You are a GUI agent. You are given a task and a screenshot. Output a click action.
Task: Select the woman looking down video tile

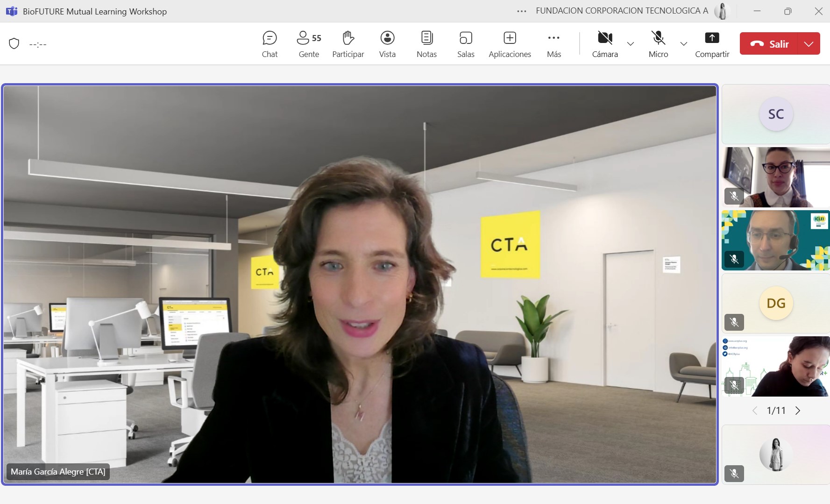click(x=776, y=366)
